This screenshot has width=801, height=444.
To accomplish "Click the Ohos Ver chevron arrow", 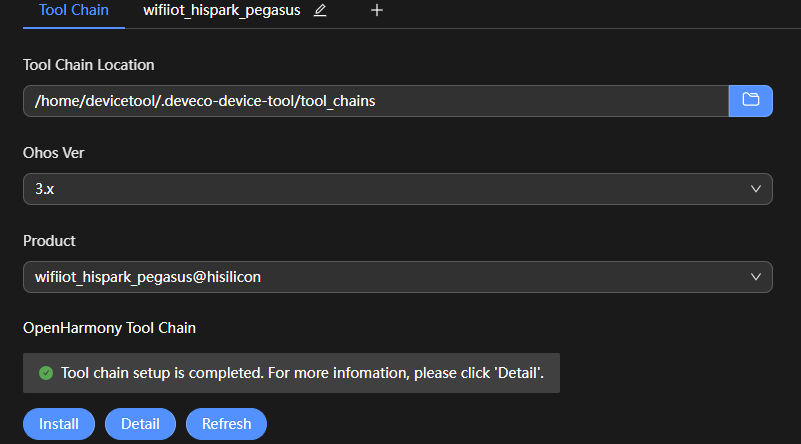I will pos(756,189).
